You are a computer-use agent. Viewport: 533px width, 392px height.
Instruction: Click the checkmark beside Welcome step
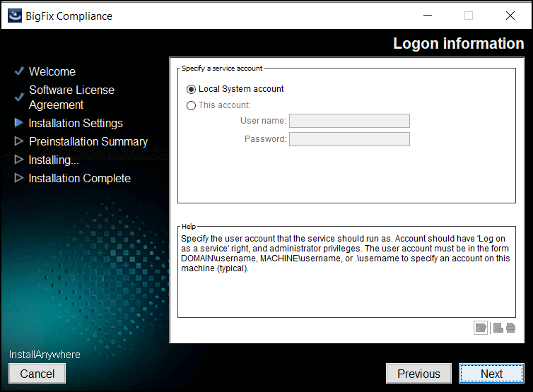(19, 71)
